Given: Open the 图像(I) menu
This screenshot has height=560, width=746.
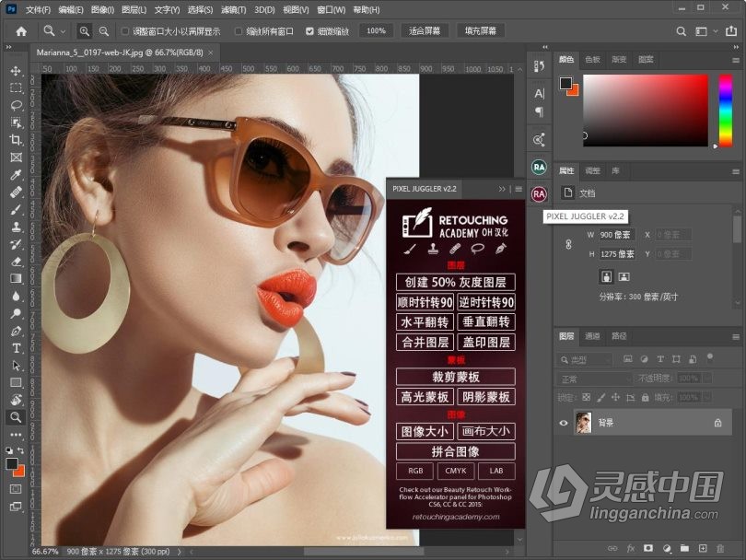Looking at the screenshot, I should [102, 9].
